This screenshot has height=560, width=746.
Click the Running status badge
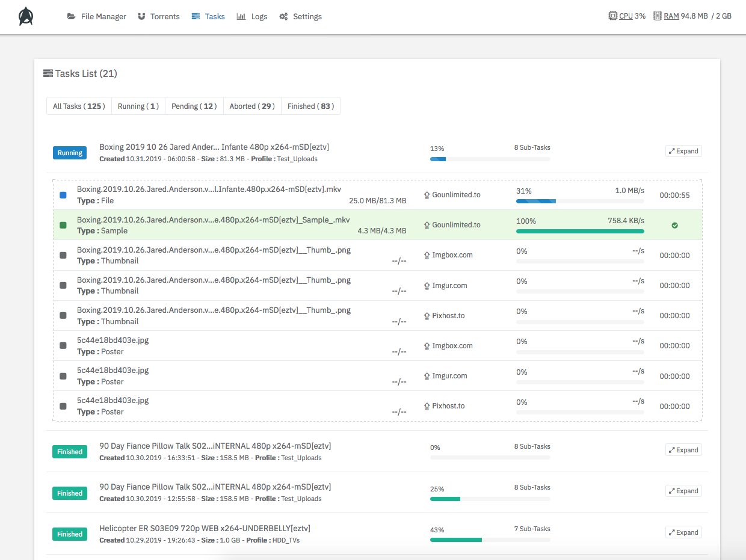click(x=70, y=153)
